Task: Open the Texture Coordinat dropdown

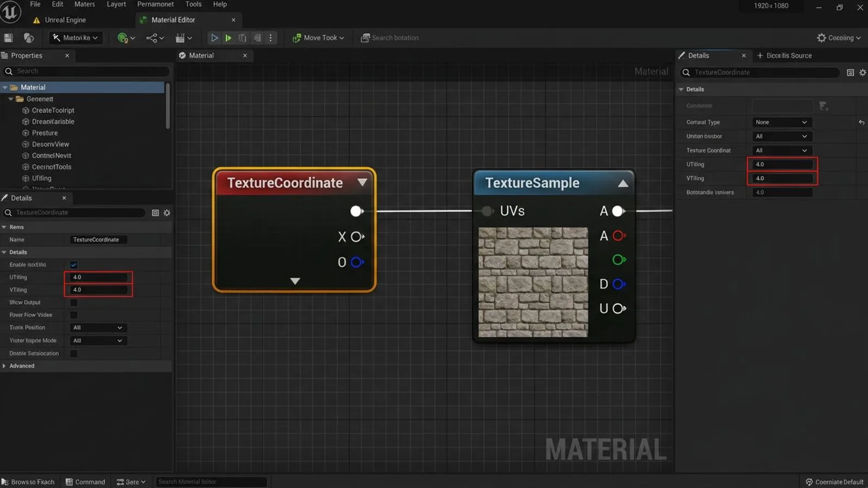Action: 782,151
